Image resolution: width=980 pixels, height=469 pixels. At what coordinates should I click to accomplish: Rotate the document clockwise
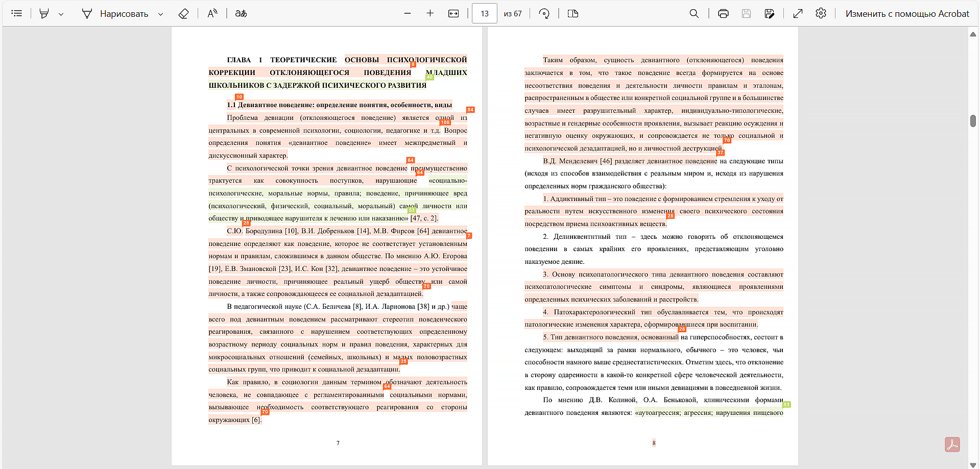click(x=544, y=14)
